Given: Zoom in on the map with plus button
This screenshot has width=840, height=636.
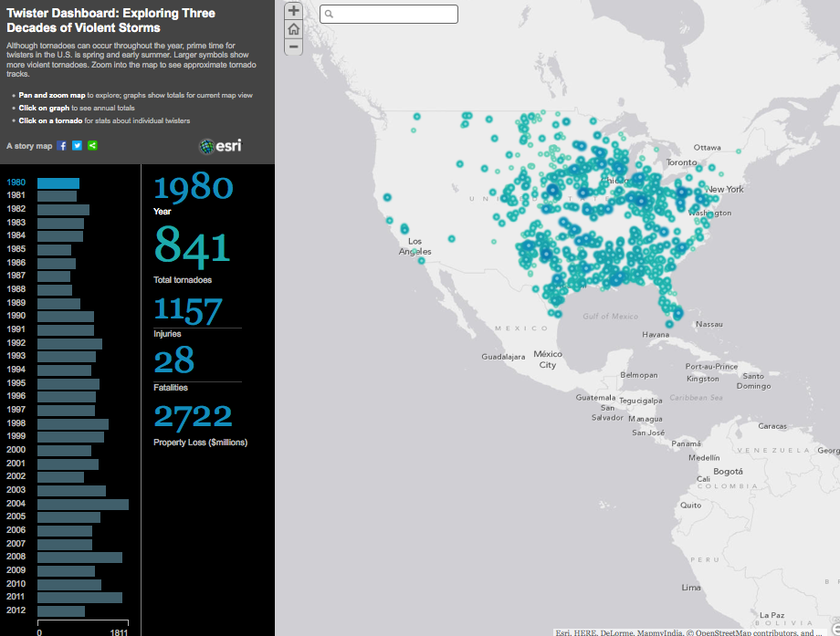Looking at the screenshot, I should pyautogui.click(x=293, y=12).
